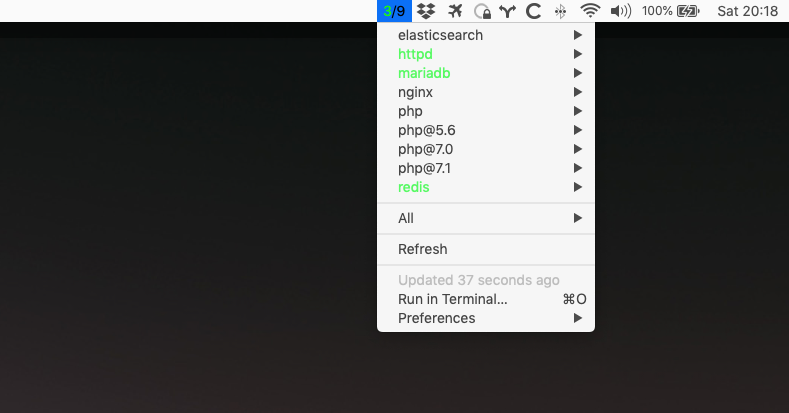
Task: Click the branching arrows icon in menu bar
Action: [x=508, y=11]
